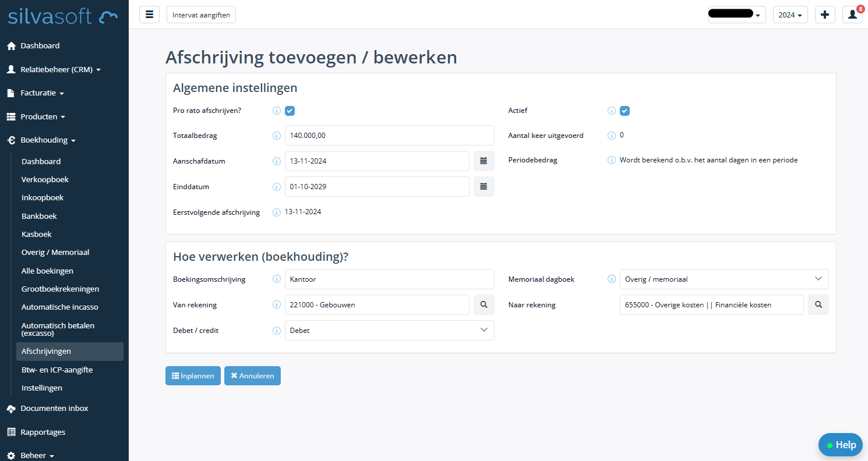Open Verkoopboek in sidebar

click(45, 179)
